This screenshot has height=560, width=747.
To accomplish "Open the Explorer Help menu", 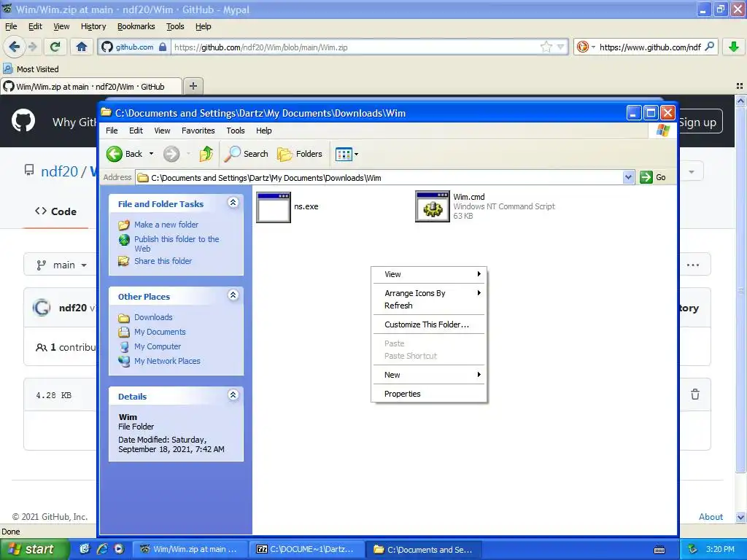I will click(263, 131).
